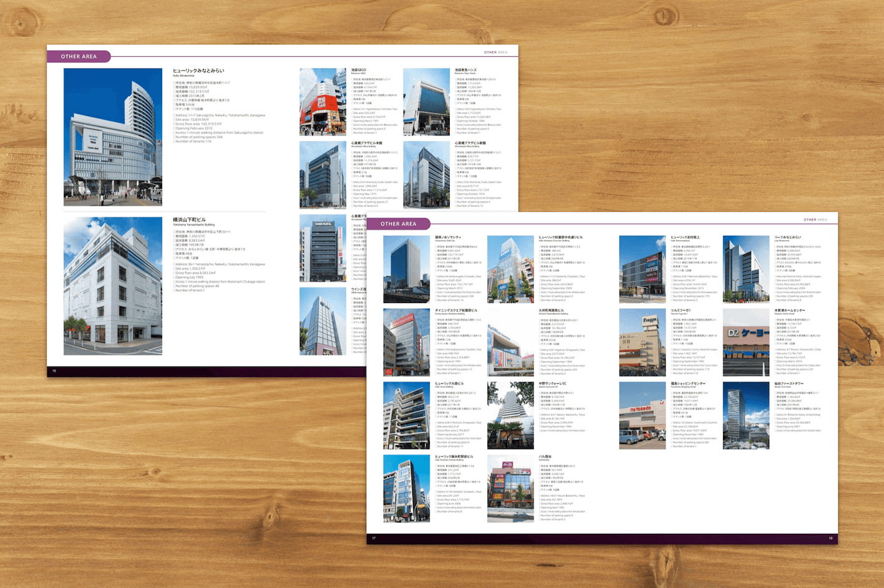Click the heading 福島ショッピングセンター
Screen dimensions: 884x588
(x=688, y=383)
